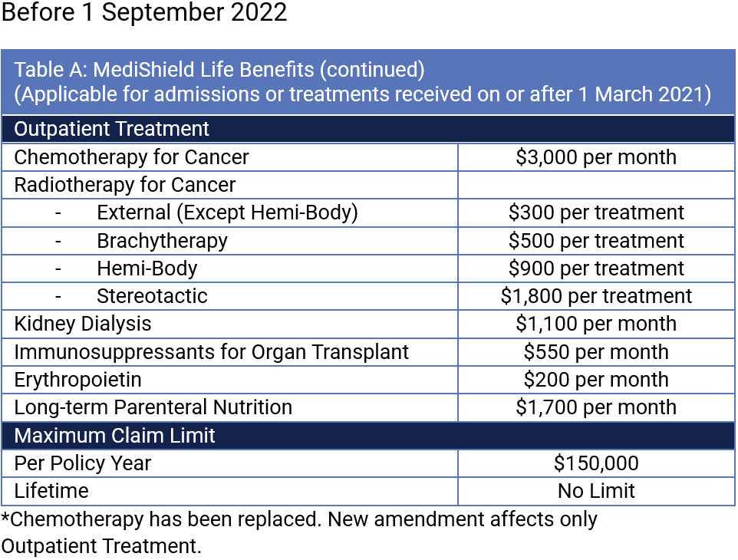Select the Chemotherapy has been replaced footnote
738x560 pixels.
(x=299, y=532)
